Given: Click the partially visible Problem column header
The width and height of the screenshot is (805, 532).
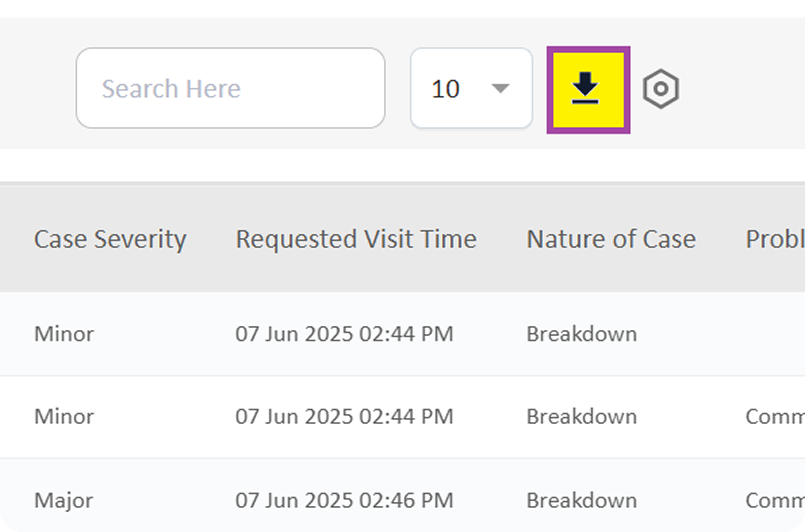Looking at the screenshot, I should pos(775,239).
